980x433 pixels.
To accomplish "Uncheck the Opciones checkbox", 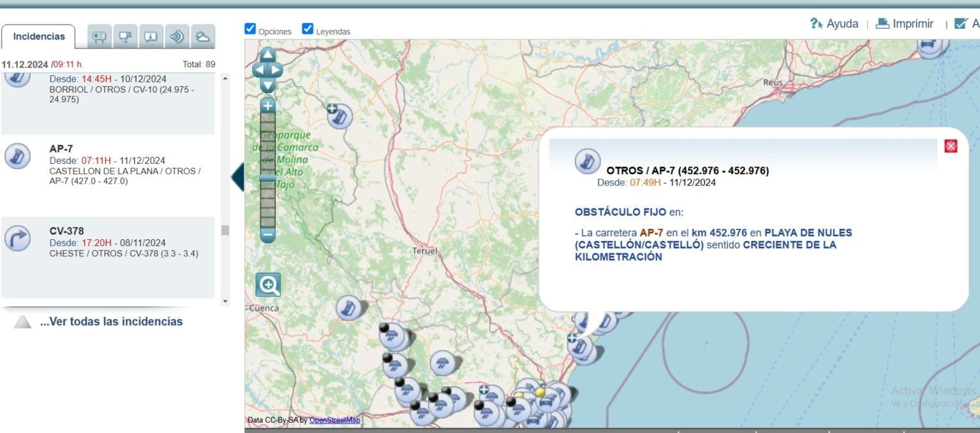I will click(x=250, y=29).
